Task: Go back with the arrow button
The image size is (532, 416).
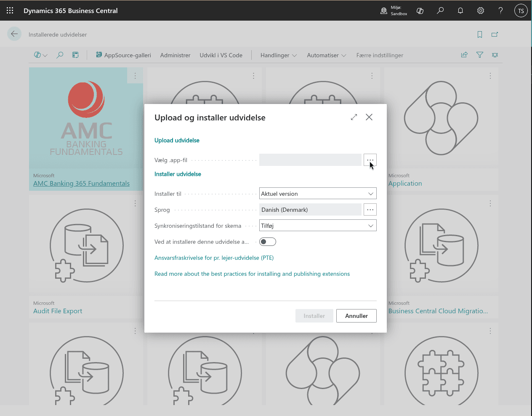Action: (x=14, y=34)
